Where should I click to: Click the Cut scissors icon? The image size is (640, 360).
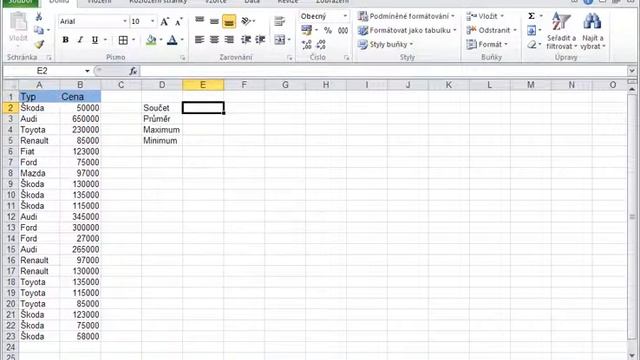point(39,17)
